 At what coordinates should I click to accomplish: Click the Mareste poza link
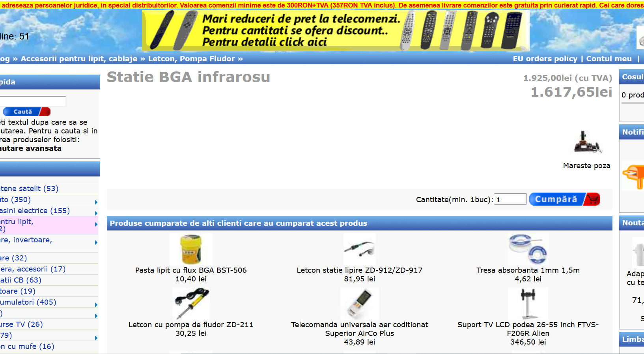[586, 166]
